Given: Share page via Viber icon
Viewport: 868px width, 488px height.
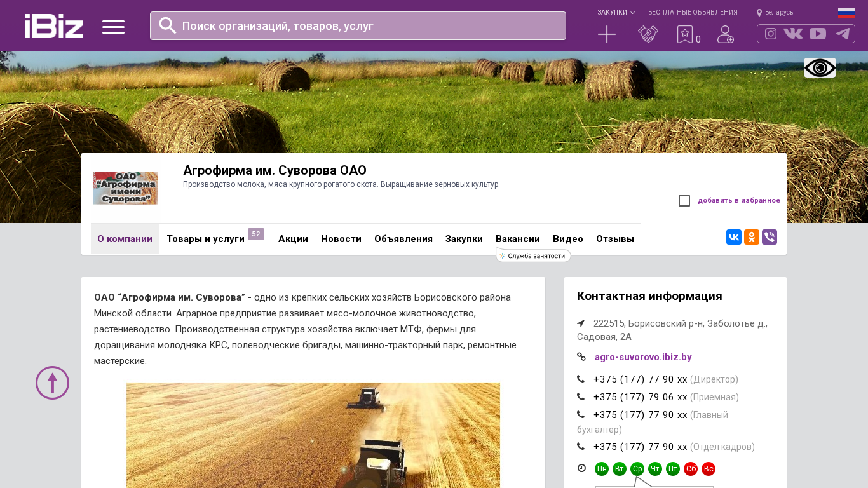Looking at the screenshot, I should [770, 237].
